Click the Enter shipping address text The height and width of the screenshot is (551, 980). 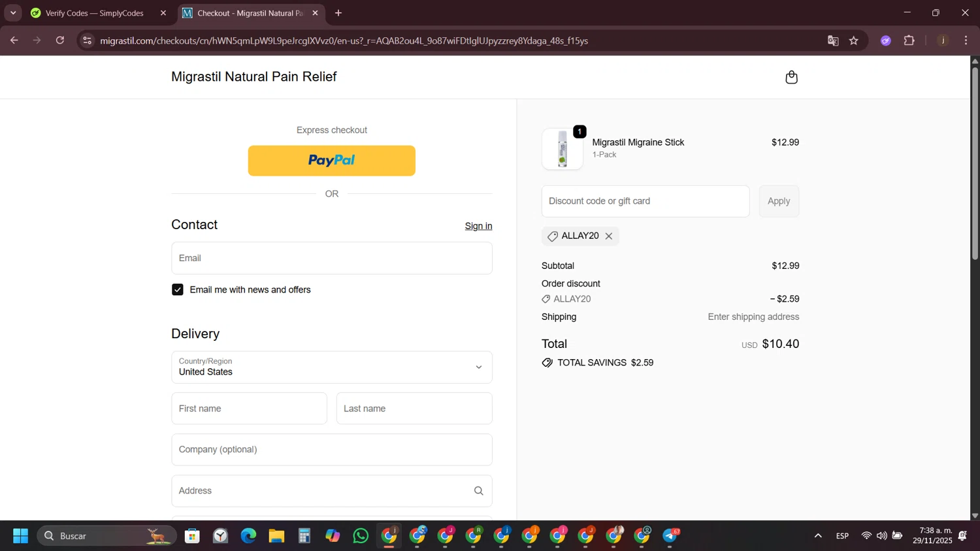coord(753,317)
